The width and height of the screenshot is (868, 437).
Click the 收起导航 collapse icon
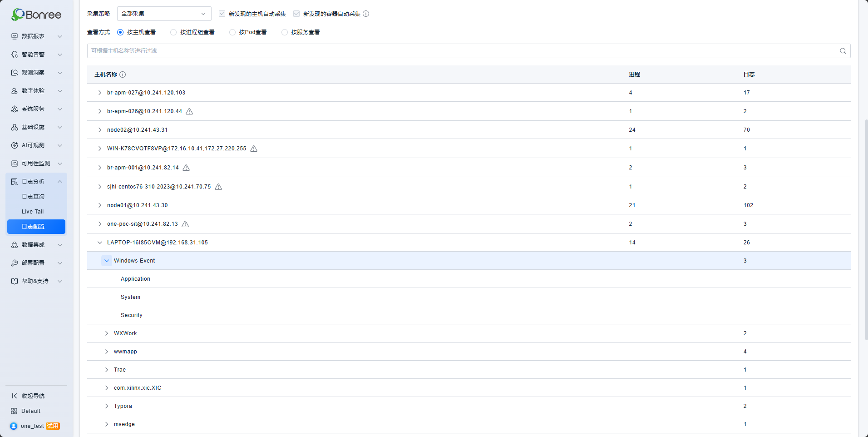click(15, 396)
